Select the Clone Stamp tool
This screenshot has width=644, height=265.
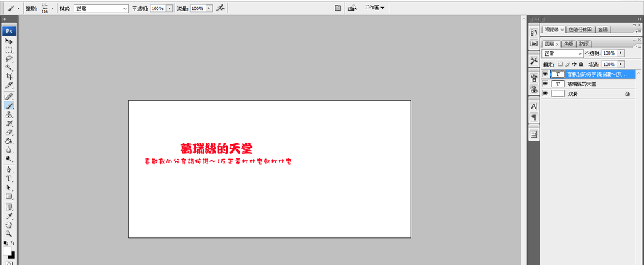pos(9,114)
